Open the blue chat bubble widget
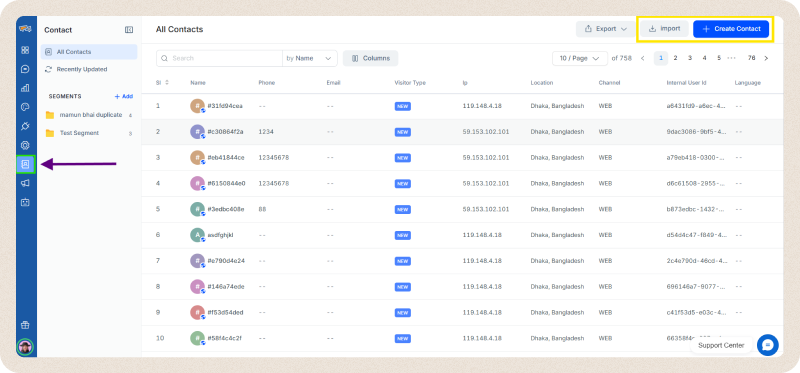800x373 pixels. [x=767, y=345]
